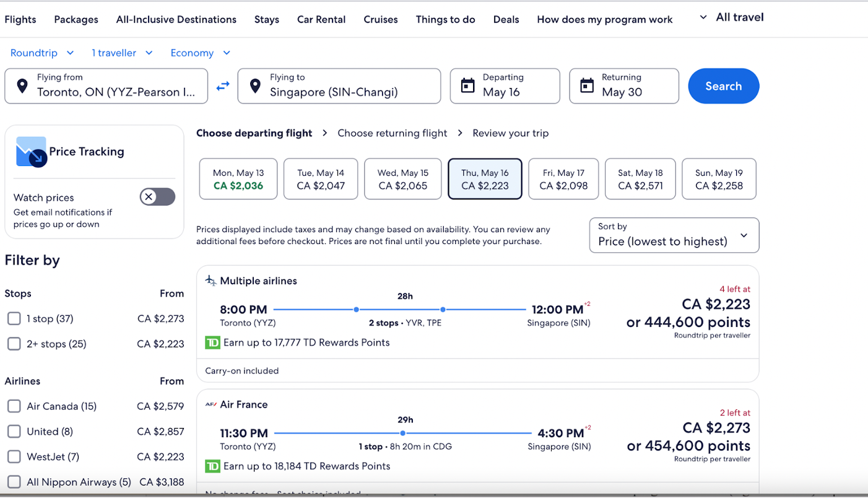Select the Mon, May 13 date tab
868x498 pixels.
click(238, 179)
